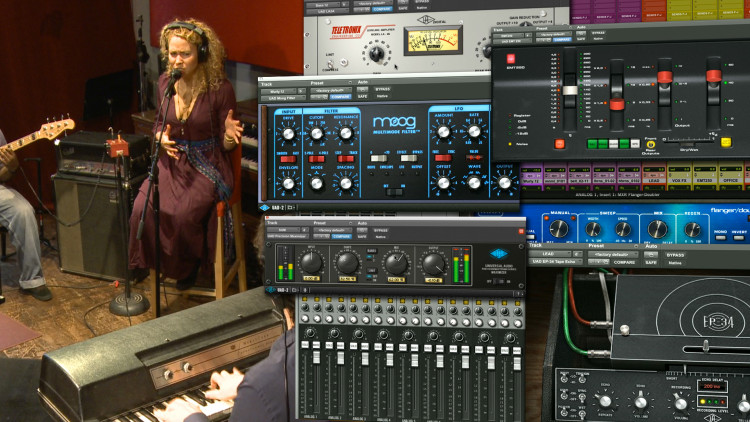Turn the Precision Maximizer Shape knob

pos(347,263)
